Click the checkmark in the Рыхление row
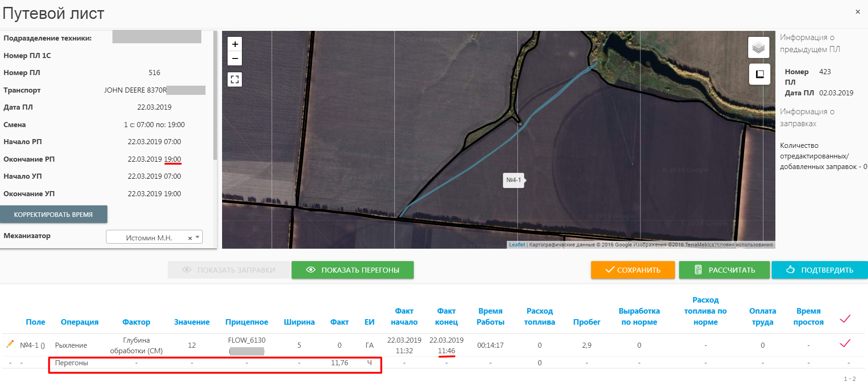Viewport: 868px width, 385px height. pyautogui.click(x=845, y=343)
